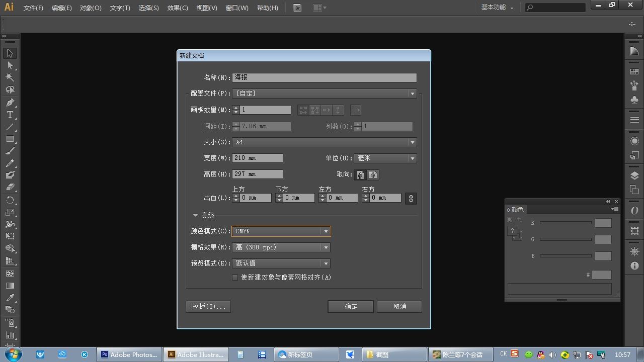Select the Pen tool
This screenshot has width=644, height=362.
[x=10, y=103]
